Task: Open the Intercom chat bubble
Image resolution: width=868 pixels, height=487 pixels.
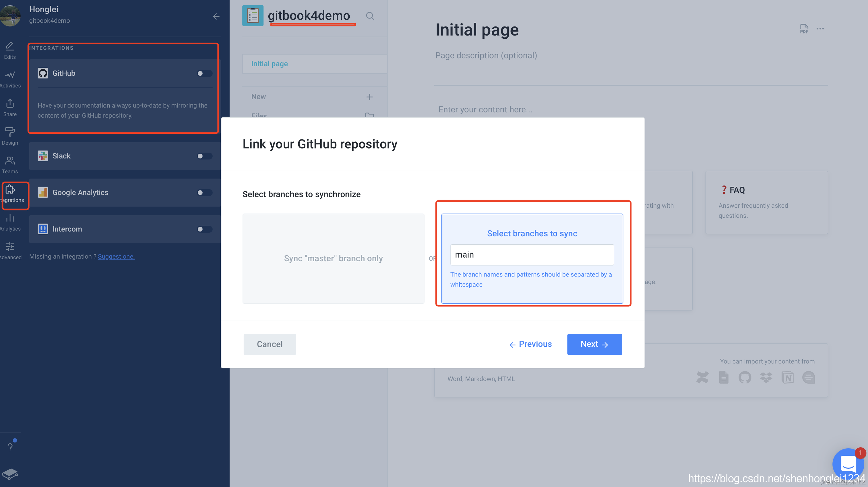Action: (x=848, y=464)
